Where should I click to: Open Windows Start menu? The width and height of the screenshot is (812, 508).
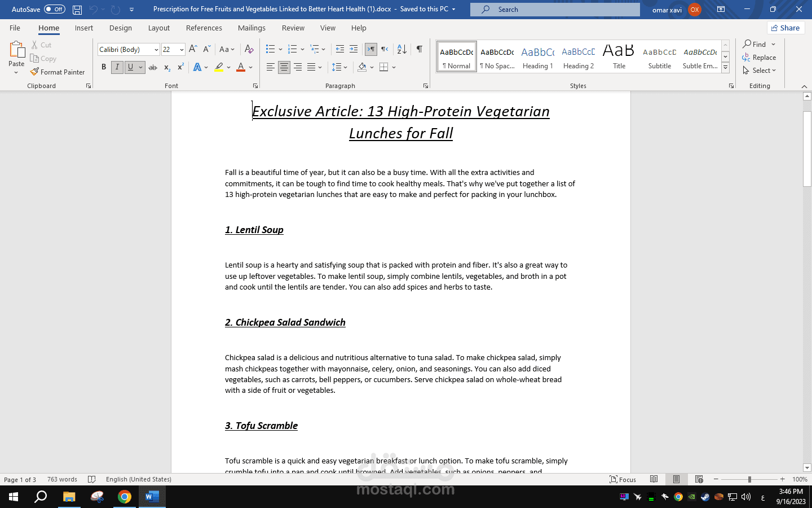(x=14, y=497)
